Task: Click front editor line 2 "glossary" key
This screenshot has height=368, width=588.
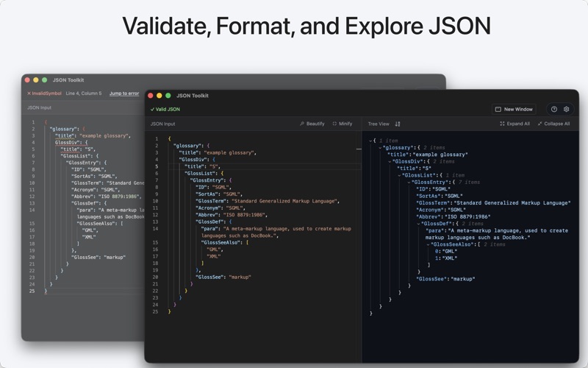Action: [x=187, y=146]
